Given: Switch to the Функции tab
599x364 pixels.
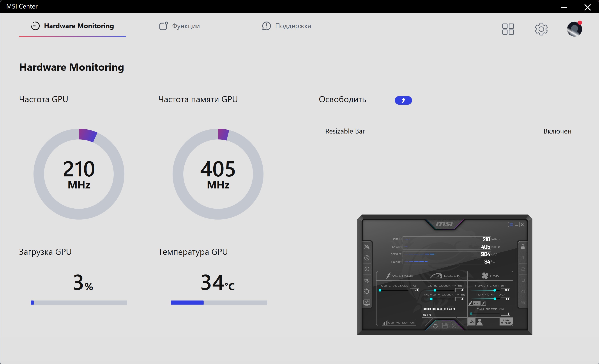Looking at the screenshot, I should click(x=179, y=26).
